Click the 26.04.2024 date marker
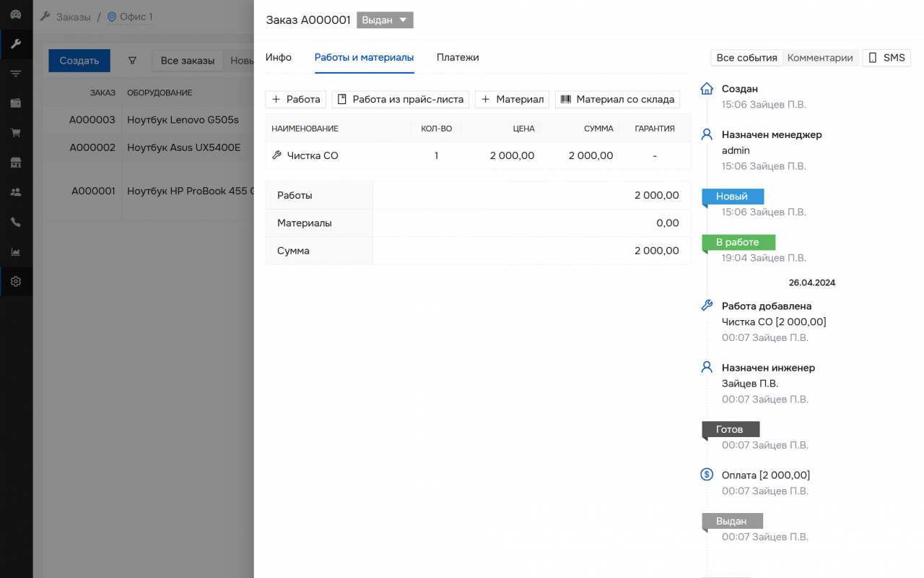The width and height of the screenshot is (924, 578). (812, 282)
